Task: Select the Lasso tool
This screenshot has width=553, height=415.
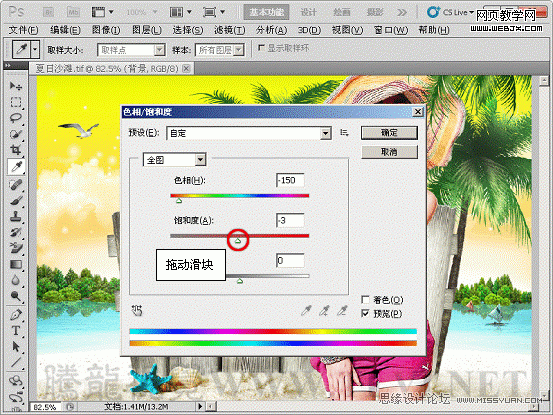Action: (x=16, y=118)
